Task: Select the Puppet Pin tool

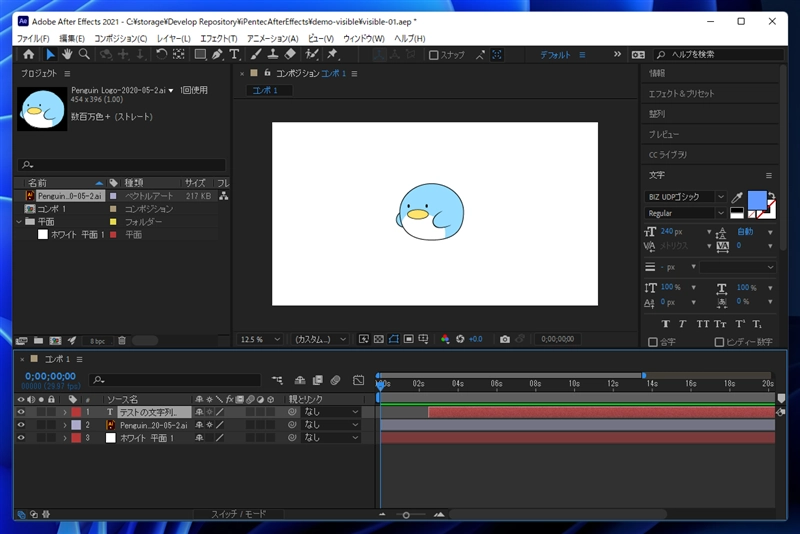Action: coord(332,54)
